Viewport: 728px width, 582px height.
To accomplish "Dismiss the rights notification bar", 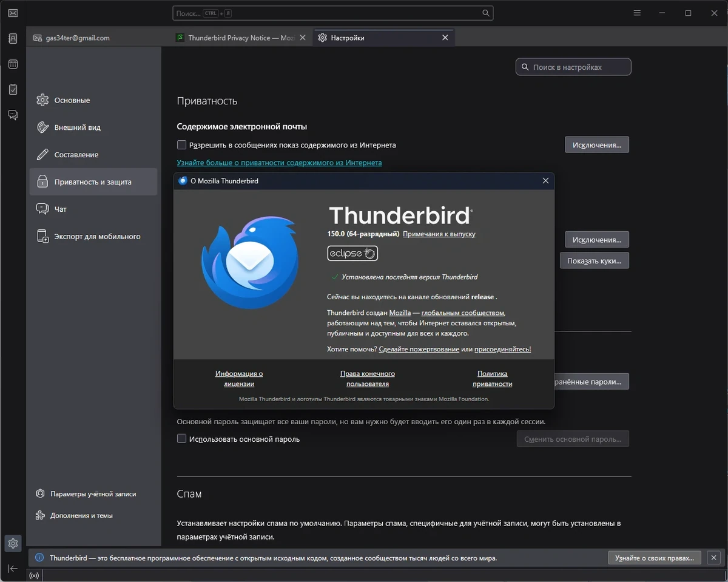I will point(714,558).
